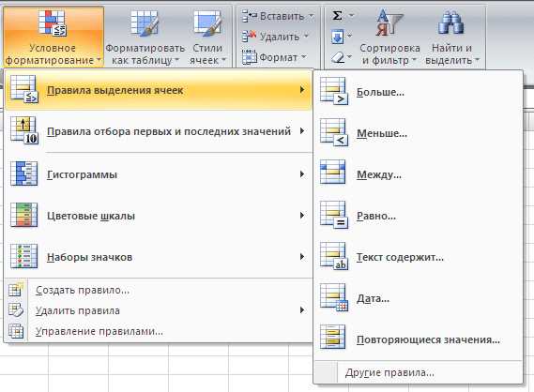Open the Fill dropdown arrow
The image size is (534, 392).
(x=349, y=36)
